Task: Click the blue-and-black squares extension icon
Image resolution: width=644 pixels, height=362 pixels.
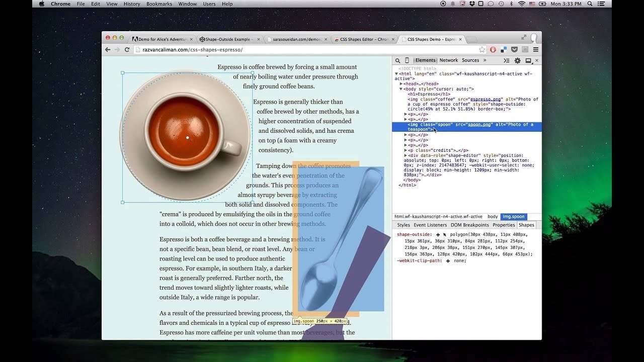Action: tap(504, 50)
